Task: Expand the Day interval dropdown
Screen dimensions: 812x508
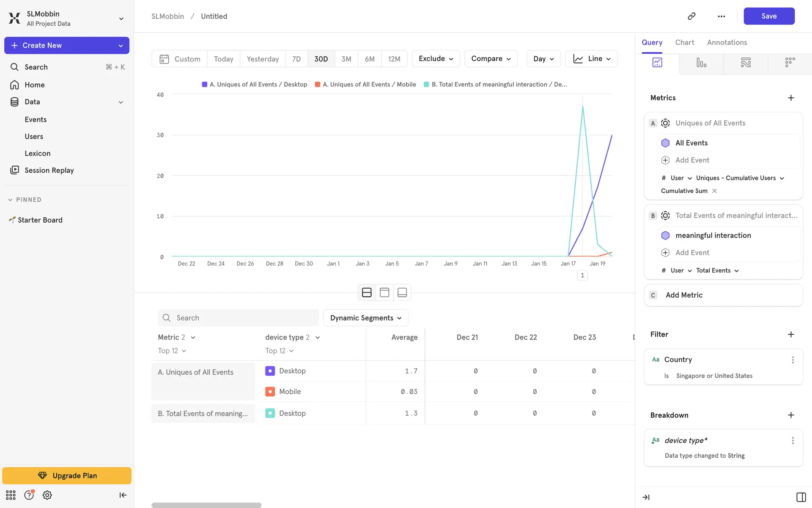Action: (543, 59)
